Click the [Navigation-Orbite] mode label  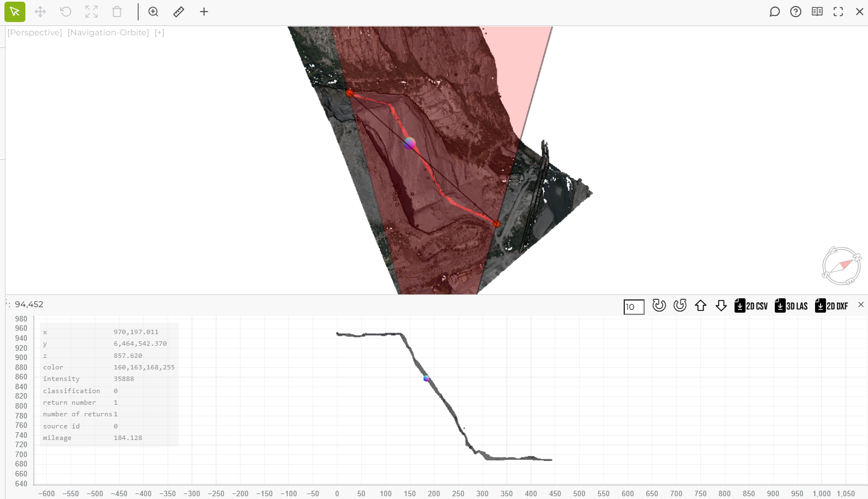tap(108, 33)
